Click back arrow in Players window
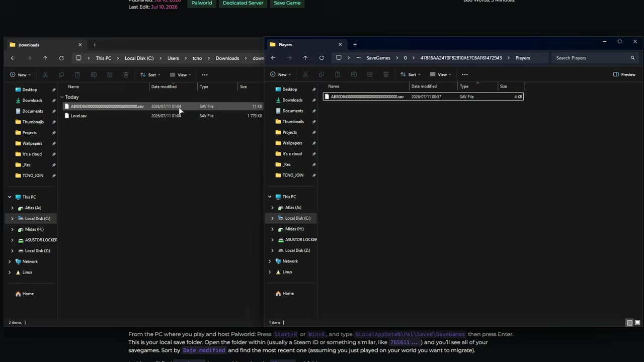This screenshot has width=644, height=362. click(273, 58)
